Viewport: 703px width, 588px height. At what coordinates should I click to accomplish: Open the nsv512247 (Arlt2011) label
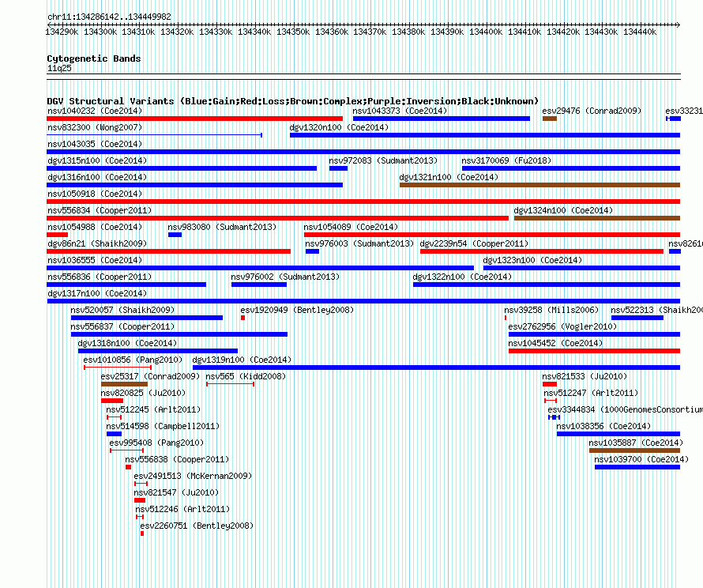[x=591, y=393]
